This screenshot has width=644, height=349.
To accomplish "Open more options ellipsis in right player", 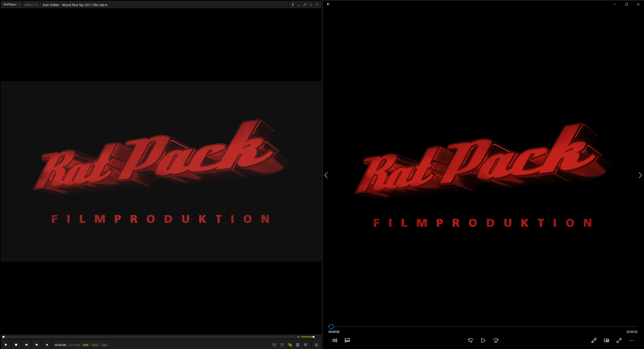I will pyautogui.click(x=632, y=340).
